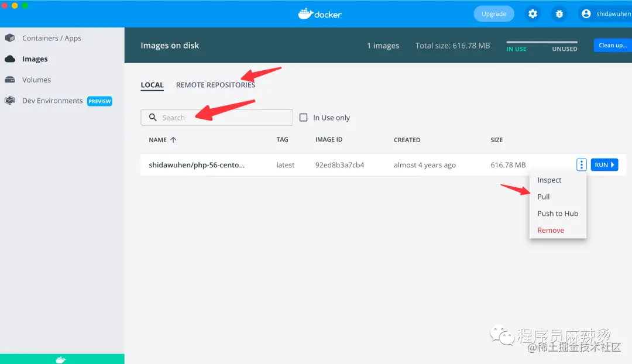Focus the image Search field
Image resolution: width=632 pixels, height=364 pixels.
tap(217, 117)
